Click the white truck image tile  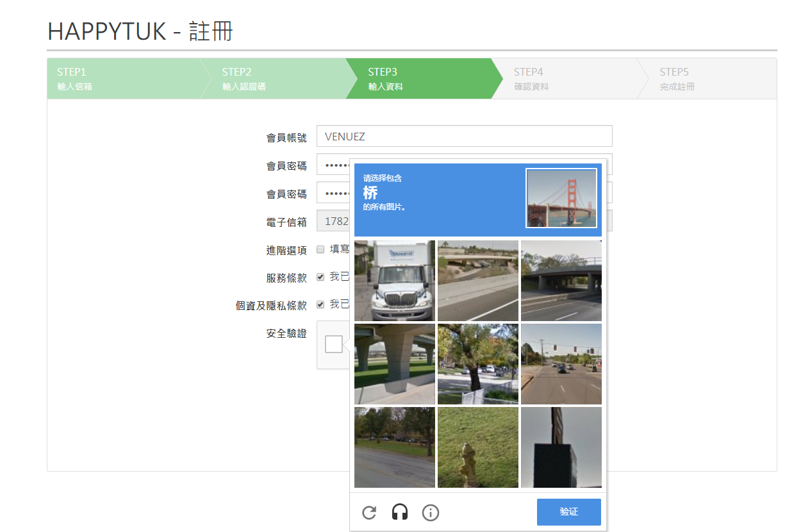tap(395, 281)
